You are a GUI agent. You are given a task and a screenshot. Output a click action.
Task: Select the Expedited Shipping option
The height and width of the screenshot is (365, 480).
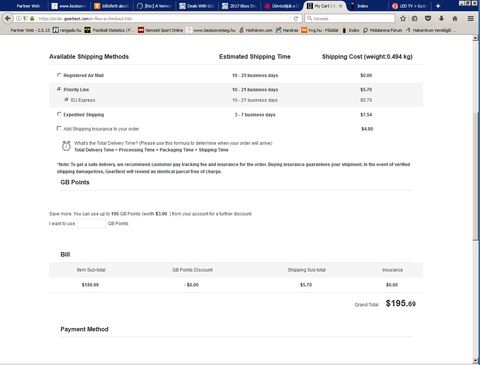59,114
